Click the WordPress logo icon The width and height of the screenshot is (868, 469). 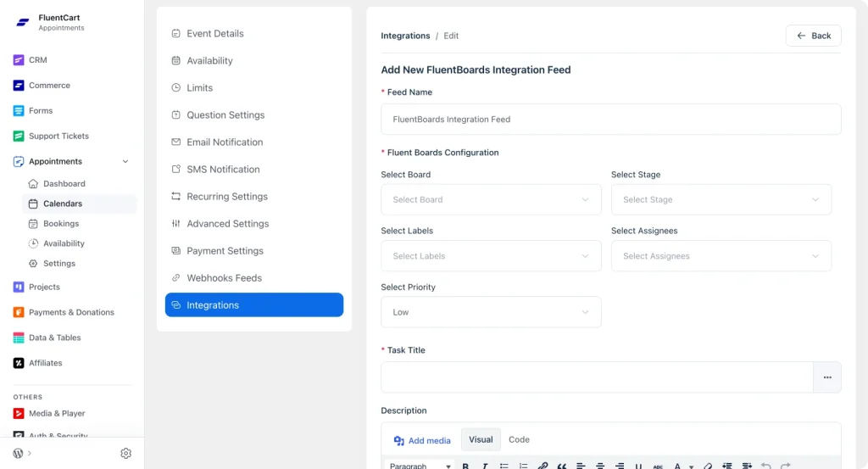[19, 453]
